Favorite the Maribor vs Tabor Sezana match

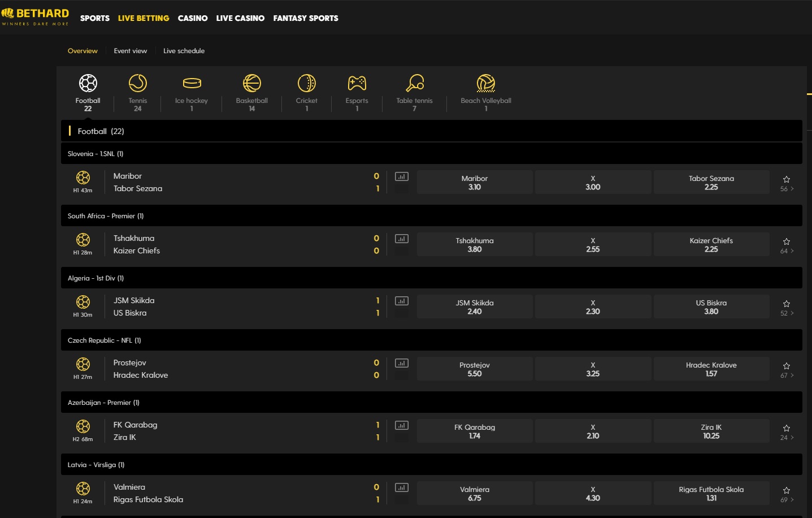pyautogui.click(x=787, y=179)
